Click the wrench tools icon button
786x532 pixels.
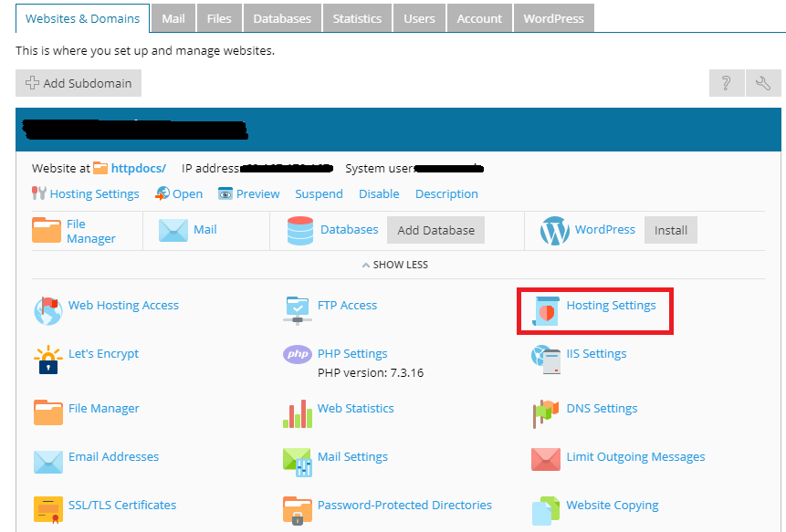coord(763,83)
